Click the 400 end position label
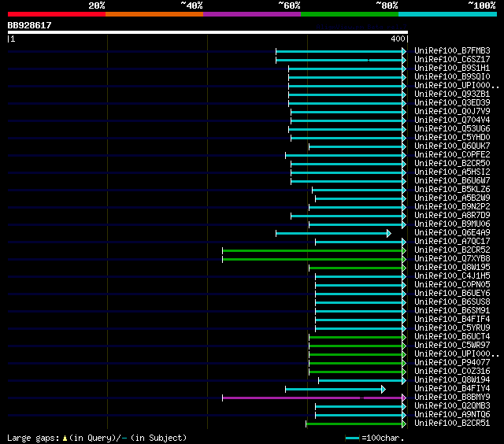 [398, 39]
